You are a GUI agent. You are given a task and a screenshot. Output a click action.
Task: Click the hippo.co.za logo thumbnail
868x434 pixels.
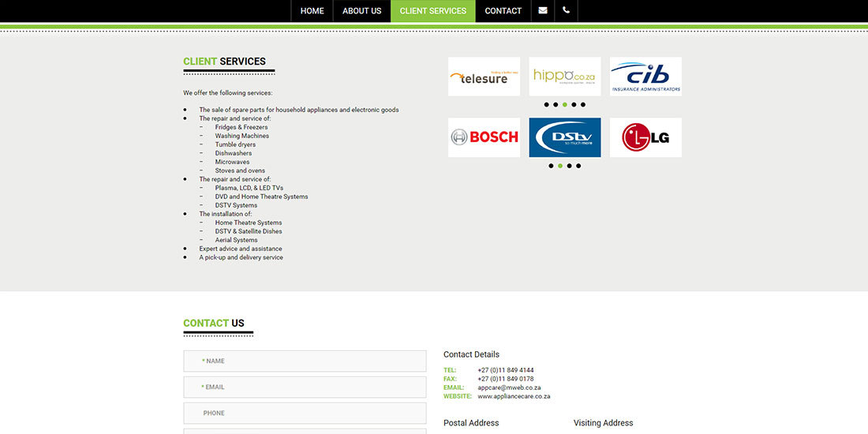coord(565,77)
